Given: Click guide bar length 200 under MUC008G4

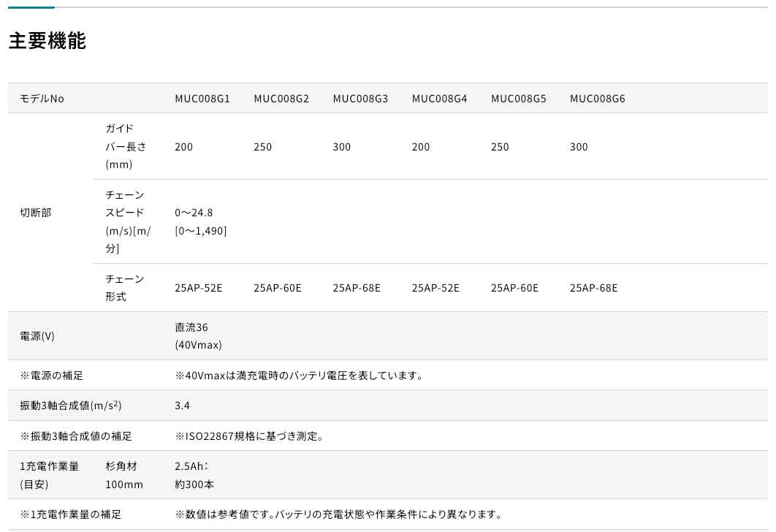Looking at the screenshot, I should click(x=421, y=147).
